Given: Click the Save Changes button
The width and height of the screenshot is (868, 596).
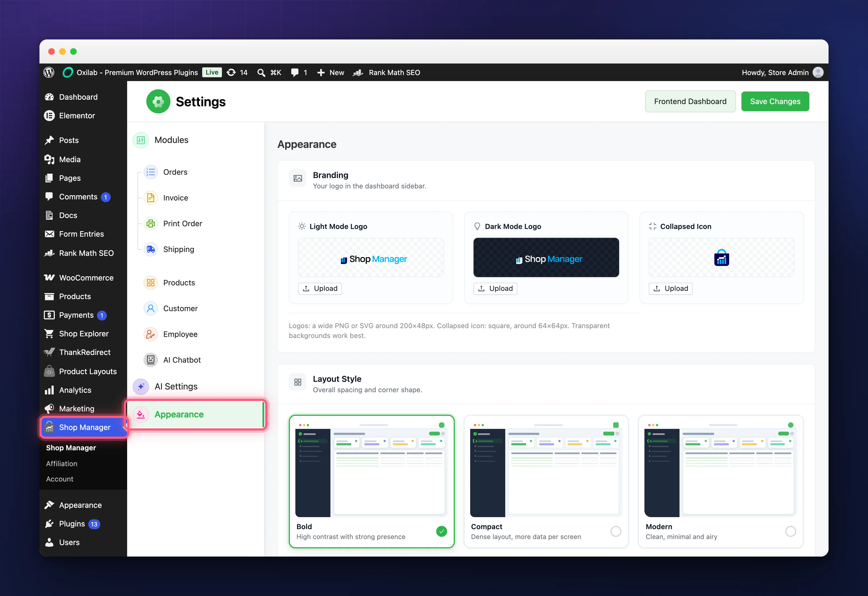Looking at the screenshot, I should point(775,102).
